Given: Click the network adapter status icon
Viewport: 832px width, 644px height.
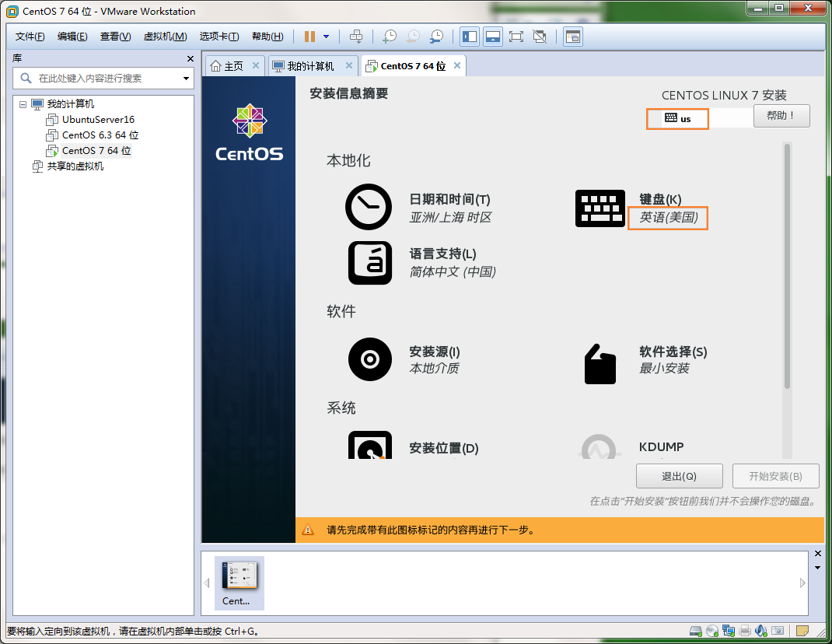Looking at the screenshot, I should [729, 631].
